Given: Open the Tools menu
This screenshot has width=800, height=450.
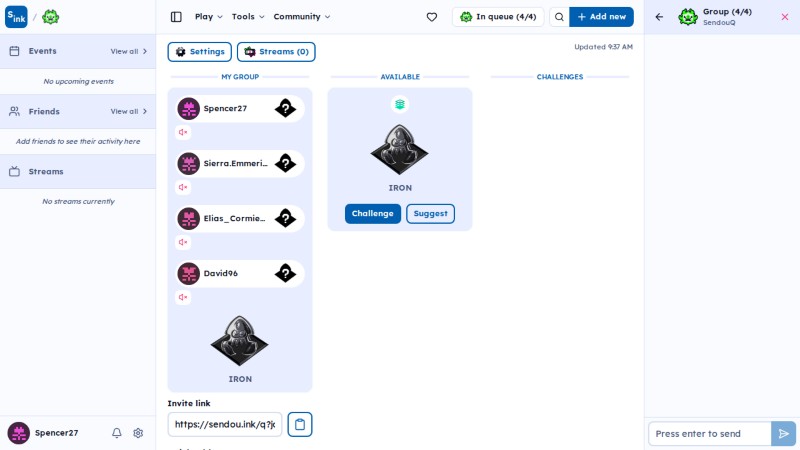Looking at the screenshot, I should [248, 17].
